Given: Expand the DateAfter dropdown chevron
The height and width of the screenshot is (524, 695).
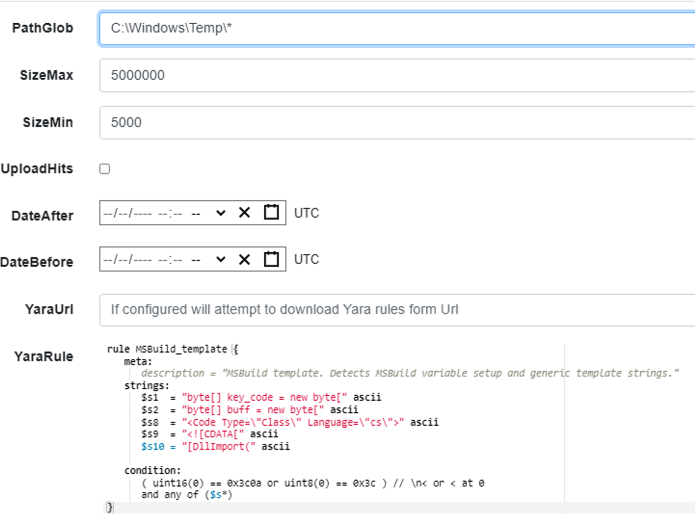Looking at the screenshot, I should click(x=220, y=213).
